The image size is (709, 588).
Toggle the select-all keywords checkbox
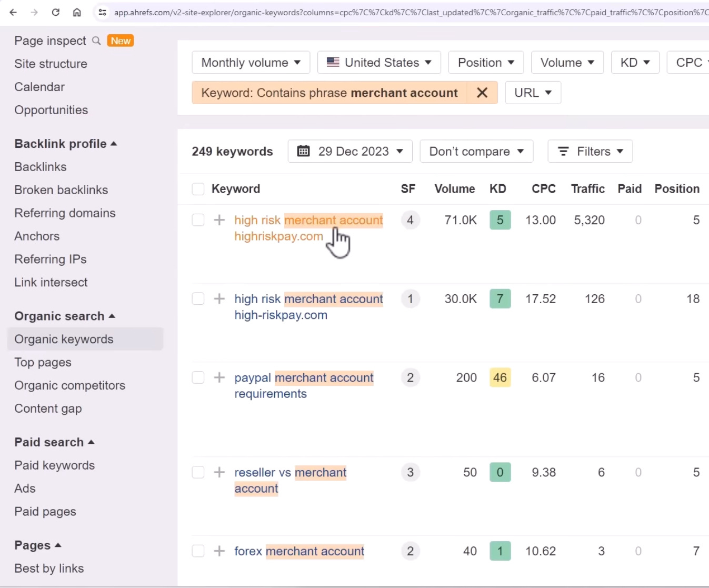tap(198, 189)
